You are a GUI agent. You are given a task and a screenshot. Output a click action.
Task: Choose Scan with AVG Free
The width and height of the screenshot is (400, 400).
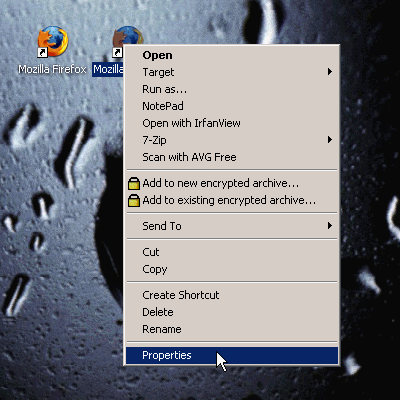[x=232, y=157]
